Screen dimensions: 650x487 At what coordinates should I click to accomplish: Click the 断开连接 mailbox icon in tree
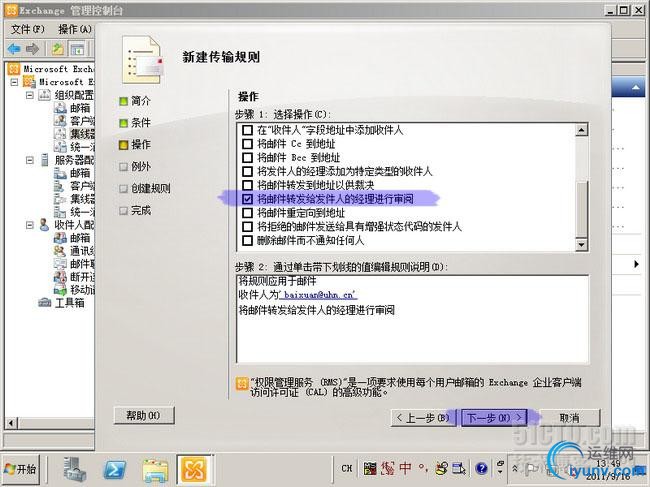click(x=60, y=276)
